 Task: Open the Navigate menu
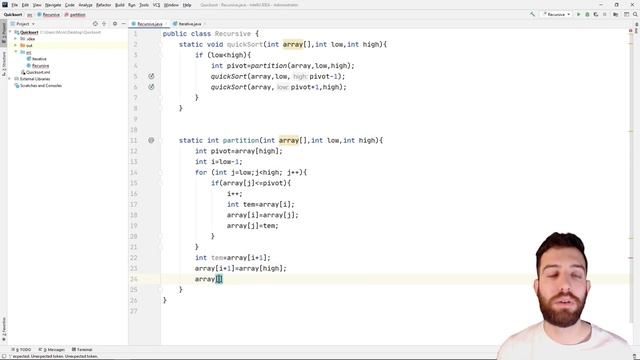coord(53,5)
